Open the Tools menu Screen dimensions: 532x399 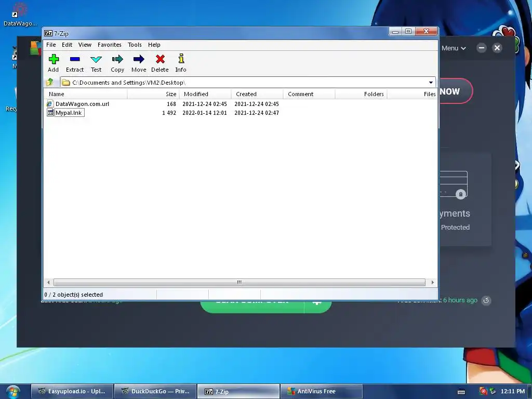click(x=135, y=45)
